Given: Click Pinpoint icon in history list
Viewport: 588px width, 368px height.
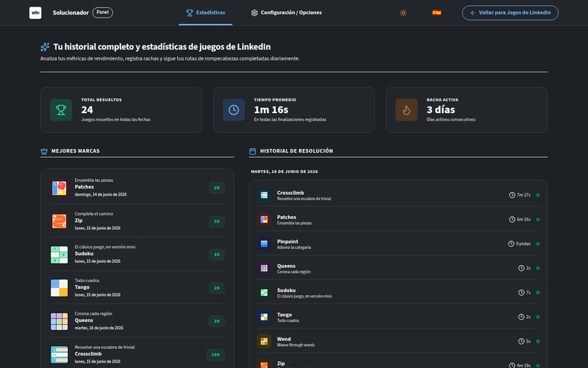Looking at the screenshot, I should pos(264,244).
